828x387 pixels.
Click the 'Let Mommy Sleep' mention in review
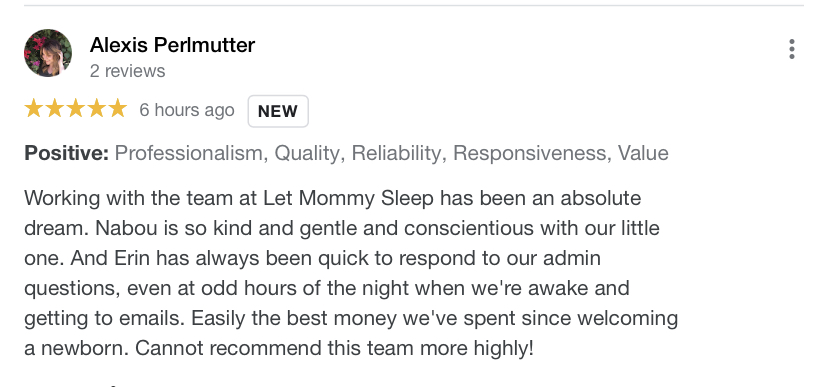point(349,199)
